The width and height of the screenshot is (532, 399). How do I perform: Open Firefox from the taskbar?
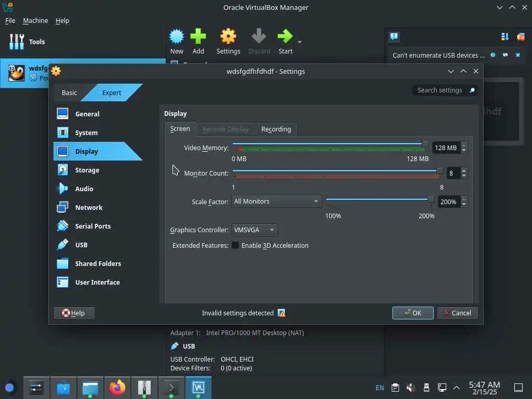click(x=117, y=388)
